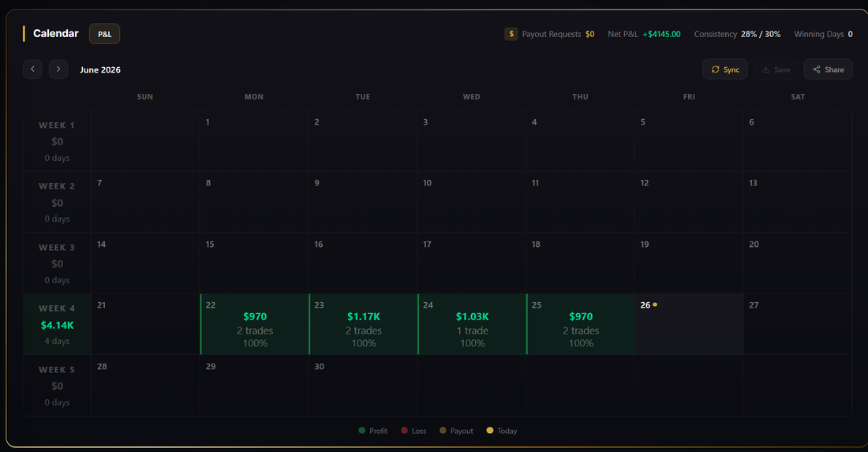Go to the next month arrow

point(58,69)
